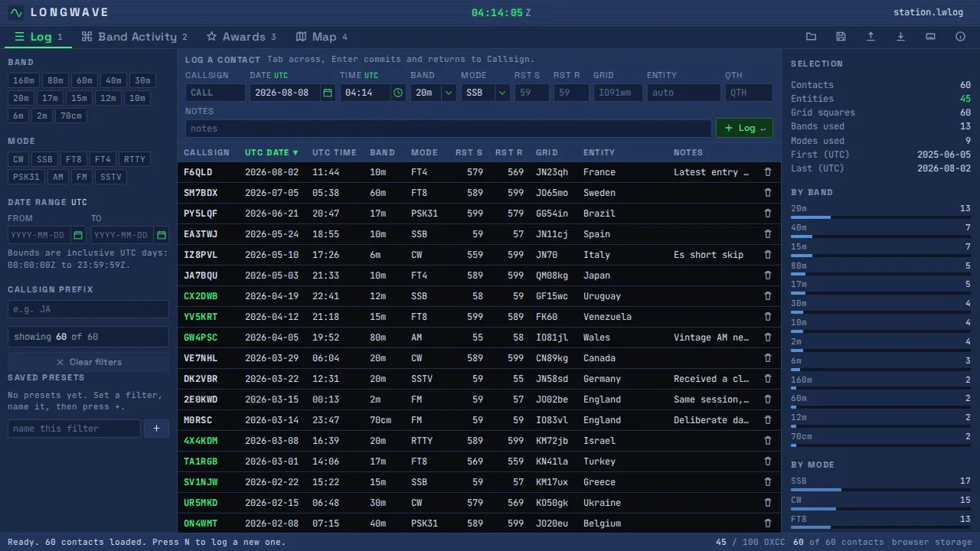Toggle the 160m band filter
Viewport: 980px width, 551px height.
24,80
